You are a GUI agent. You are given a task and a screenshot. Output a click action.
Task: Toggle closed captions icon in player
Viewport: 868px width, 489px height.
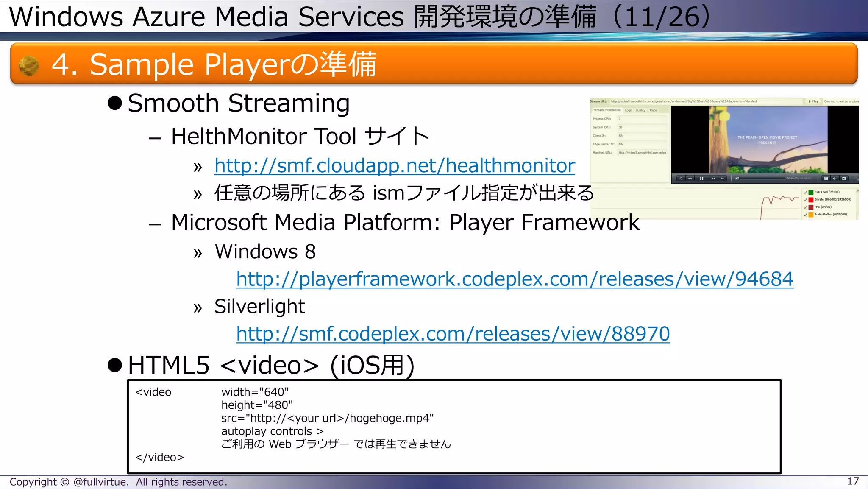point(826,179)
